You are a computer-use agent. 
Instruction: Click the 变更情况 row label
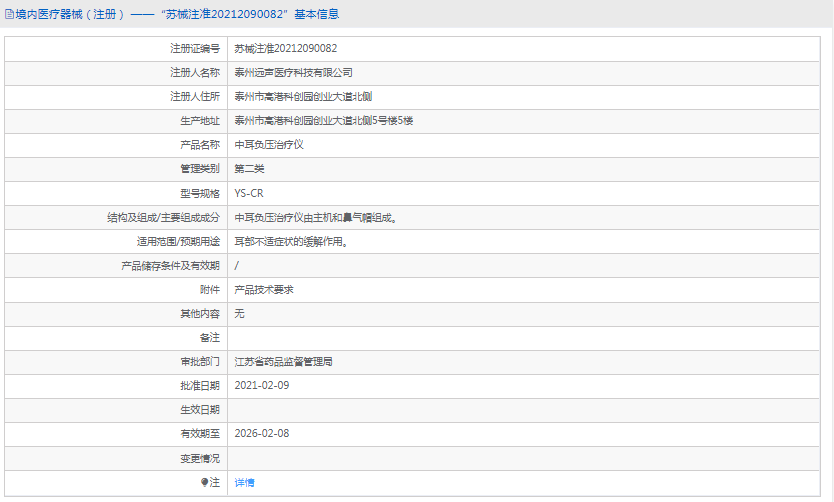click(200, 458)
